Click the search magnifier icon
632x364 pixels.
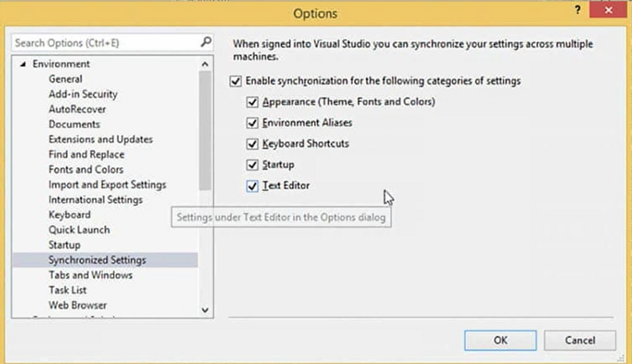(206, 42)
